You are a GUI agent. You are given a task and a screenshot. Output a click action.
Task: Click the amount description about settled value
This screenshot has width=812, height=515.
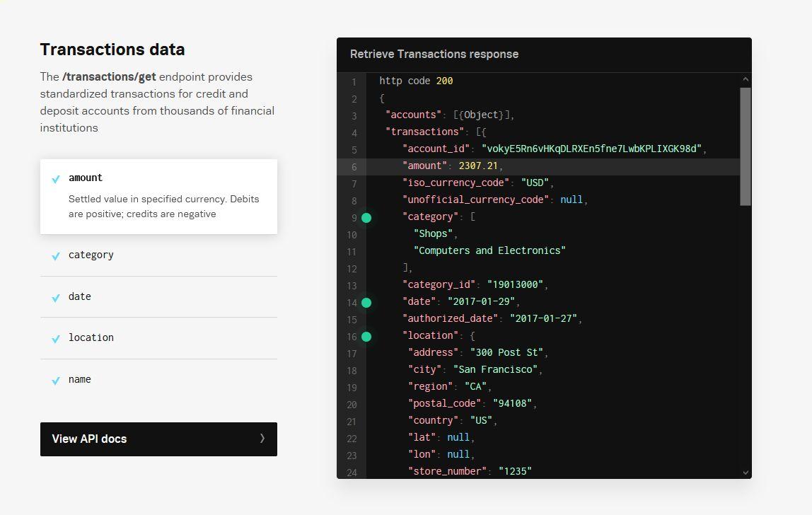coord(163,207)
